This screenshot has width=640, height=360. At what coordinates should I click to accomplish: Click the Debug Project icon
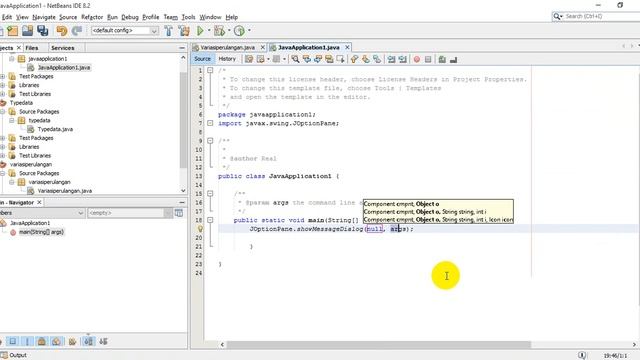(219, 31)
